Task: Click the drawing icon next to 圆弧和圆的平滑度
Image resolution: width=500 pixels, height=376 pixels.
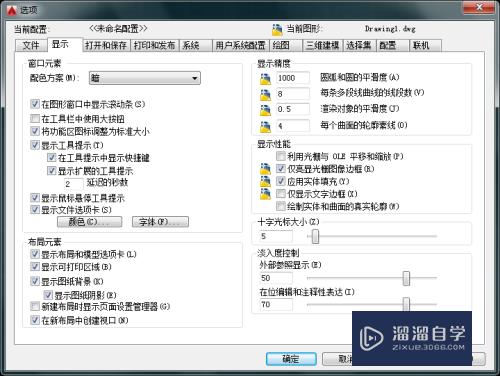Action: point(265,79)
